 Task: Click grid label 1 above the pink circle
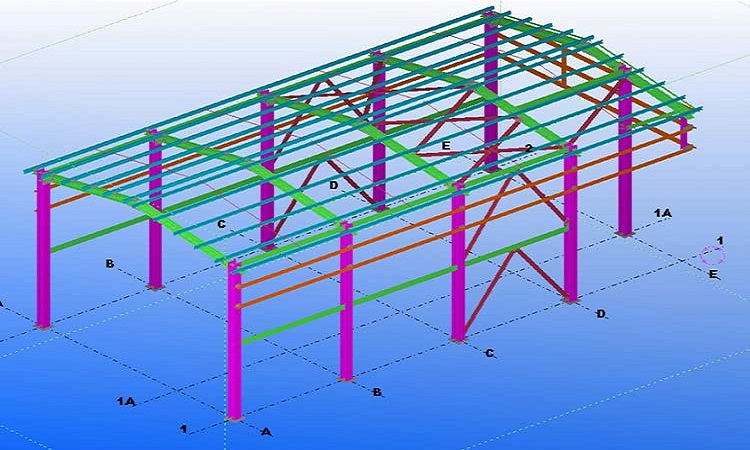(719, 240)
